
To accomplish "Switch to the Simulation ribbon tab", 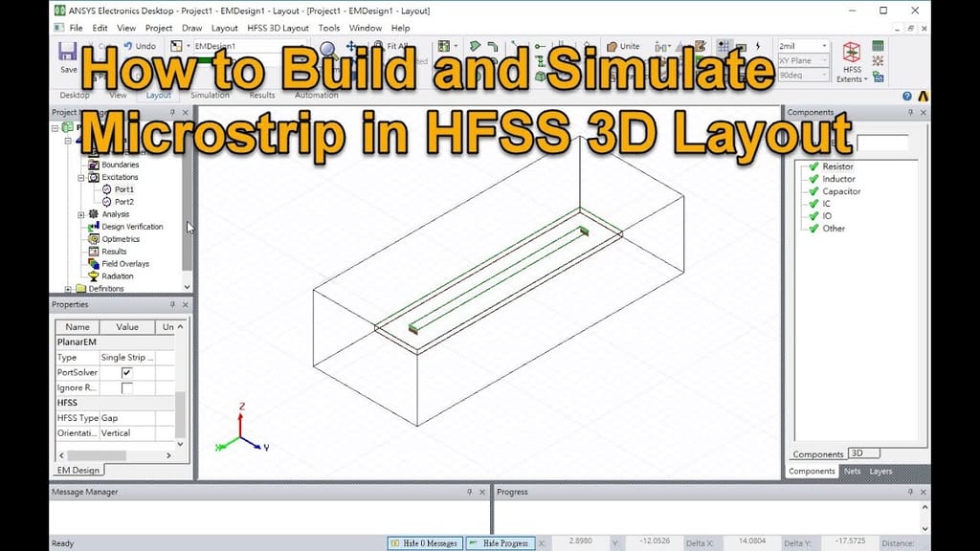I will point(211,95).
